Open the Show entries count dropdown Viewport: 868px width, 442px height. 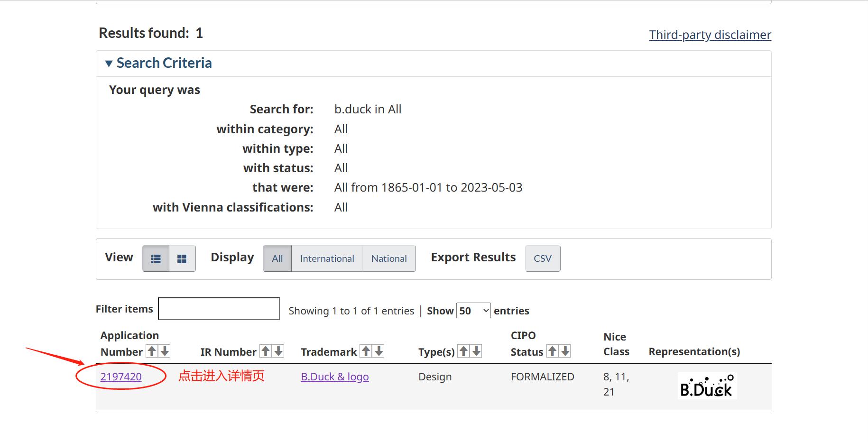click(473, 311)
